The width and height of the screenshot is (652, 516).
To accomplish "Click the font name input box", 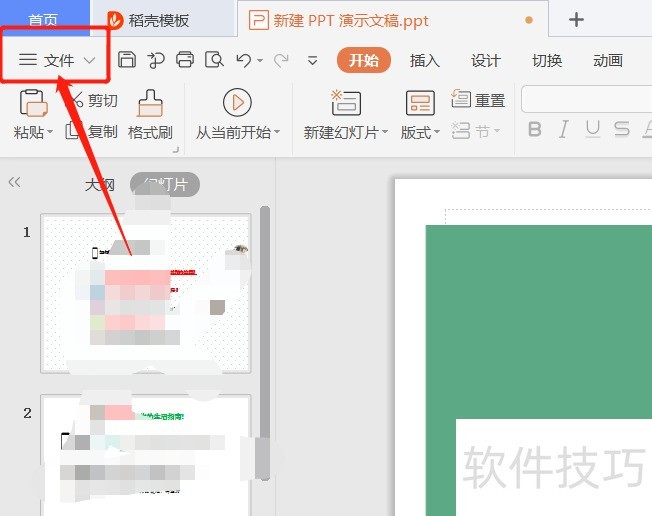I will click(586, 99).
